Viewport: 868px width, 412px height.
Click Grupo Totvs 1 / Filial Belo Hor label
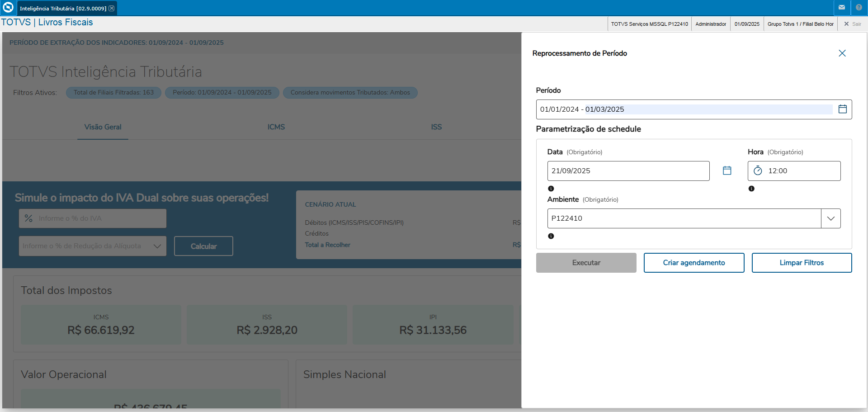[x=801, y=24]
